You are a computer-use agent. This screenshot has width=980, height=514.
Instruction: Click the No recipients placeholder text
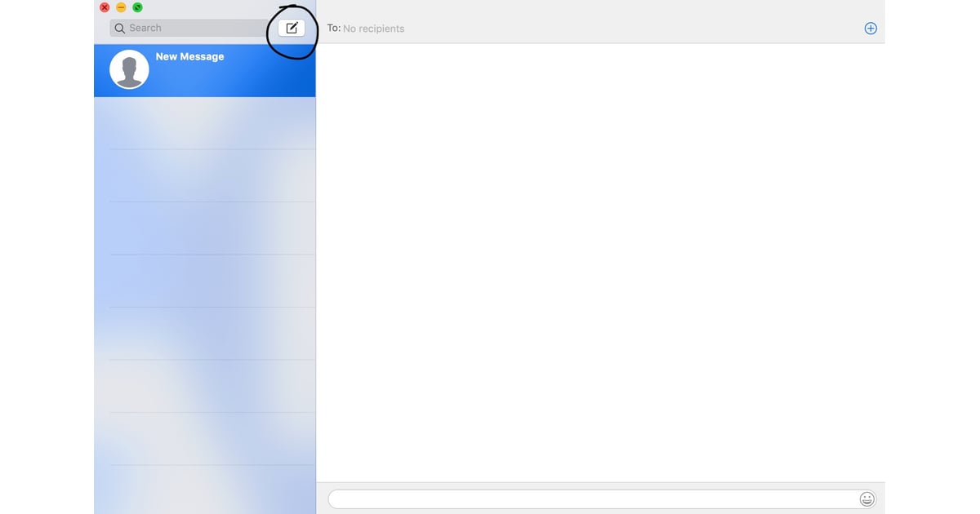374,29
